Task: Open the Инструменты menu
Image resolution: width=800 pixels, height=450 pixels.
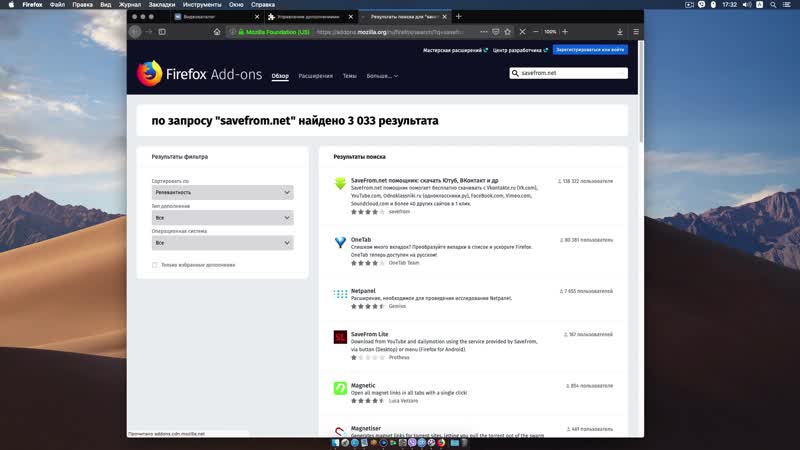Action: coord(202,5)
